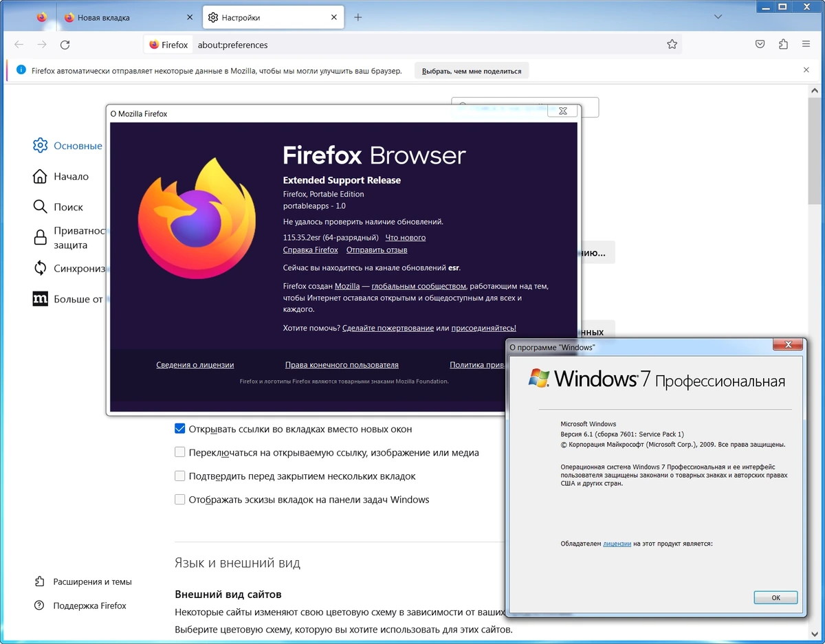
Task: Click the pinned Firefox tab icon
Action: pos(42,17)
